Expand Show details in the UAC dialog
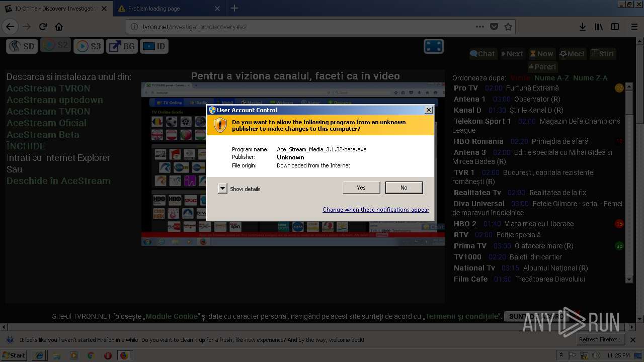Image resolution: width=644 pixels, height=362 pixels. pos(222,189)
